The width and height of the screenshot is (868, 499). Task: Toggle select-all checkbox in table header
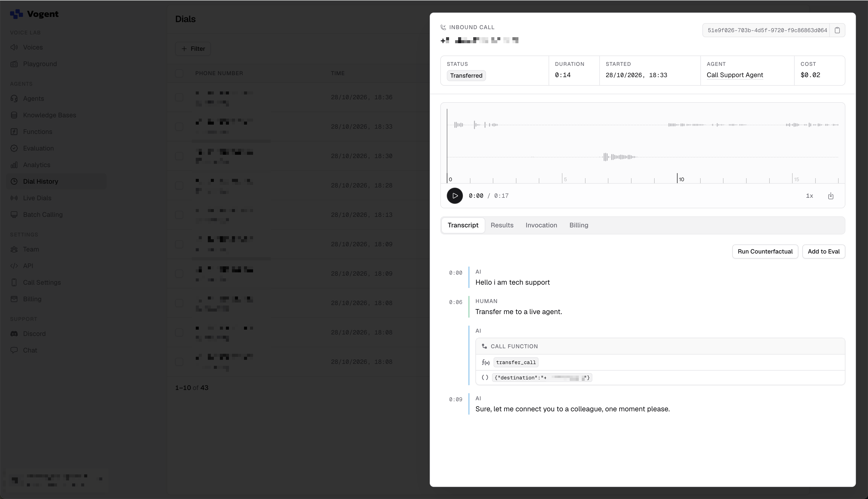click(179, 73)
